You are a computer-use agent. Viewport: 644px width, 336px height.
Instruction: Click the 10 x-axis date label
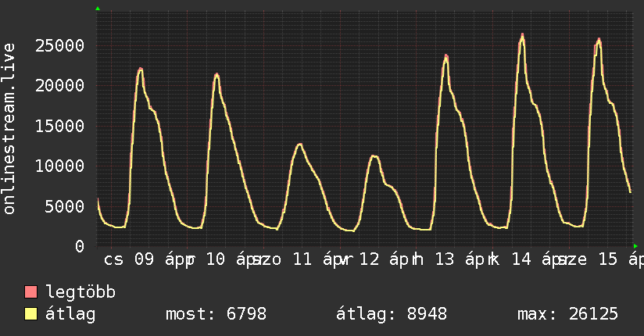point(216,259)
